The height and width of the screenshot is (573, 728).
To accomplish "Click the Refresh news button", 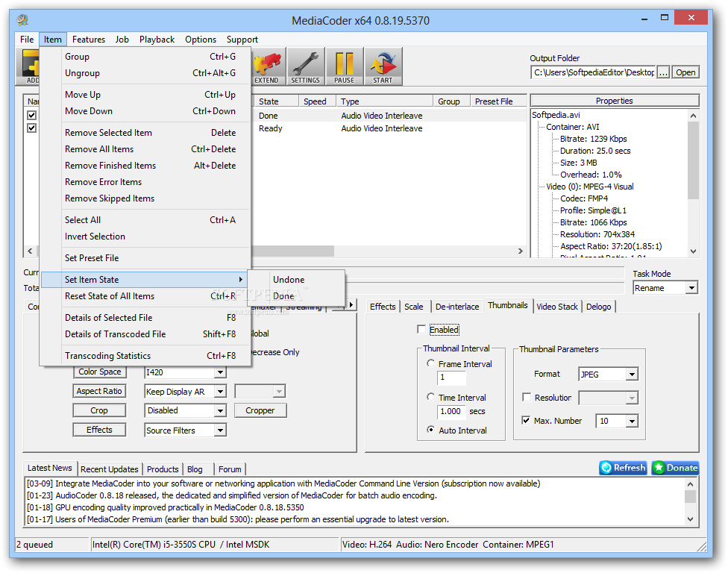I will pyautogui.click(x=623, y=468).
